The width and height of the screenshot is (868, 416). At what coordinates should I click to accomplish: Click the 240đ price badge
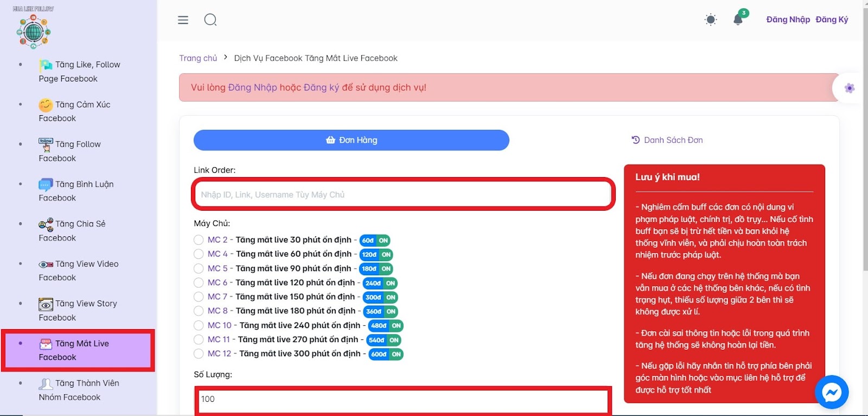coord(373,283)
